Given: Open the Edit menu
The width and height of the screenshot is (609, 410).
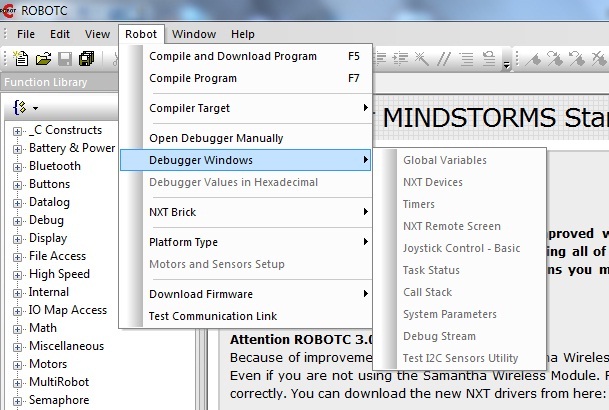Looking at the screenshot, I should [60, 34].
